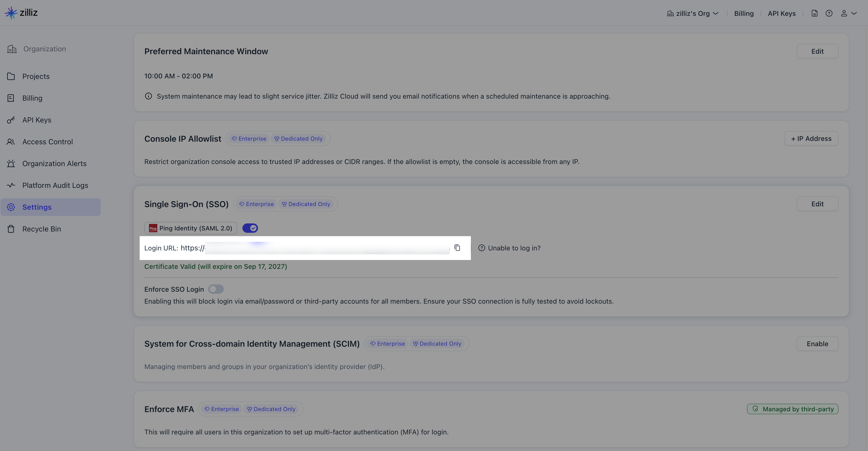868x451 pixels.
Task: Click the maintenance info icon
Action: click(x=148, y=96)
